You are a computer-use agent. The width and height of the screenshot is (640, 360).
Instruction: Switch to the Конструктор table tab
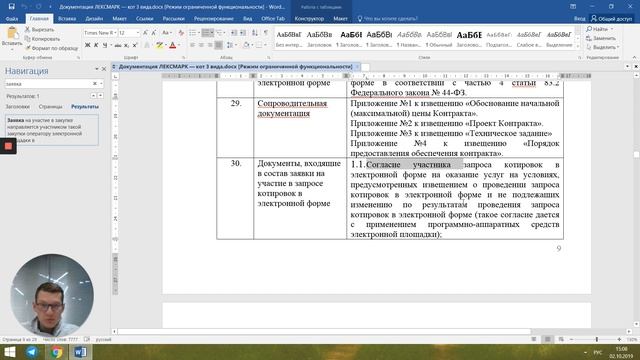point(309,19)
